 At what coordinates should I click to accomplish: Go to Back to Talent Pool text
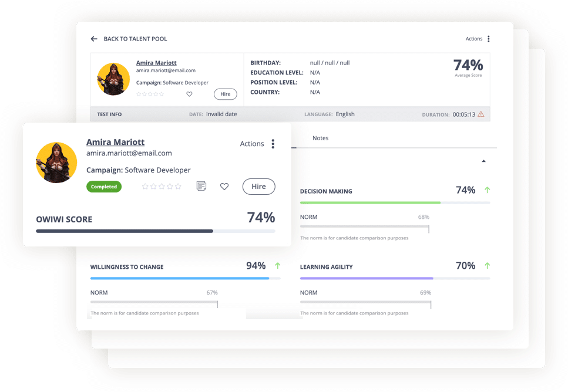135,39
